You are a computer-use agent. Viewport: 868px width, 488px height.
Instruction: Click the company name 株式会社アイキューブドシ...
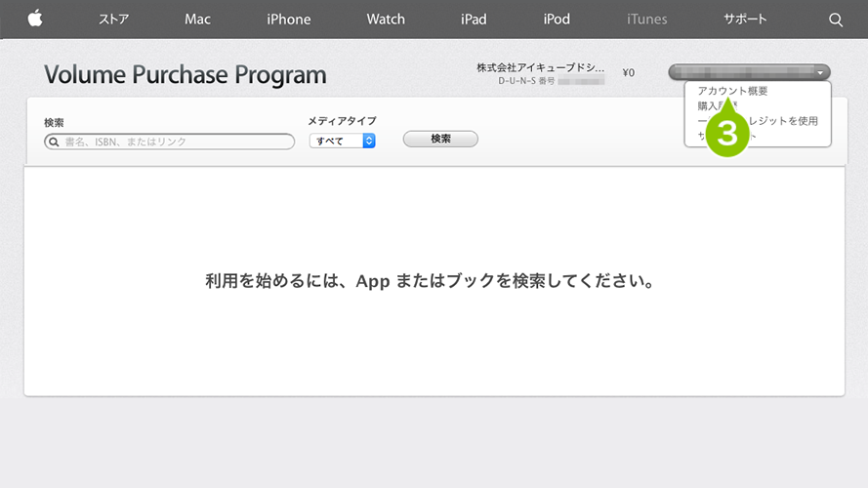pyautogui.click(x=540, y=67)
